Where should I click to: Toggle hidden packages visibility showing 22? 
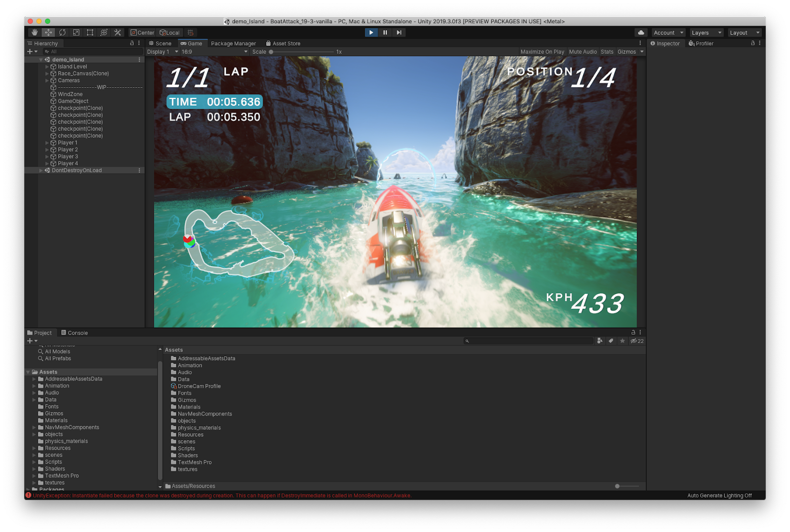(x=637, y=341)
